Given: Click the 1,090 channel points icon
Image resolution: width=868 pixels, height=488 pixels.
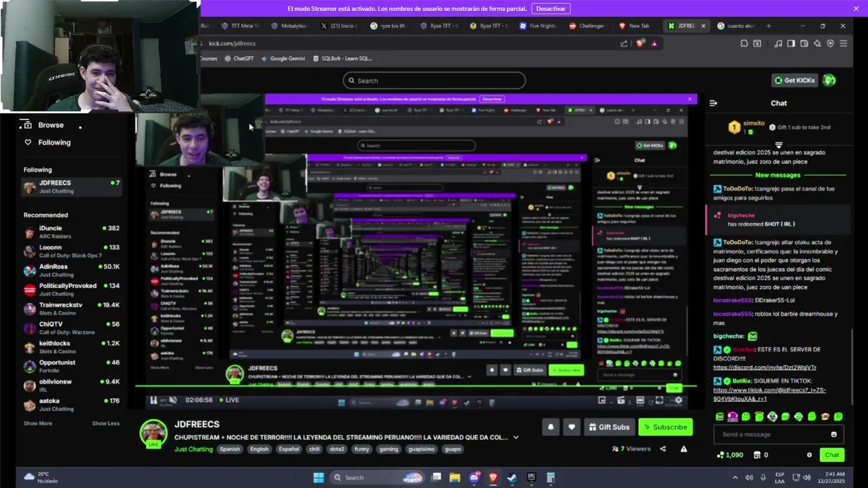Looking at the screenshot, I should click(720, 455).
